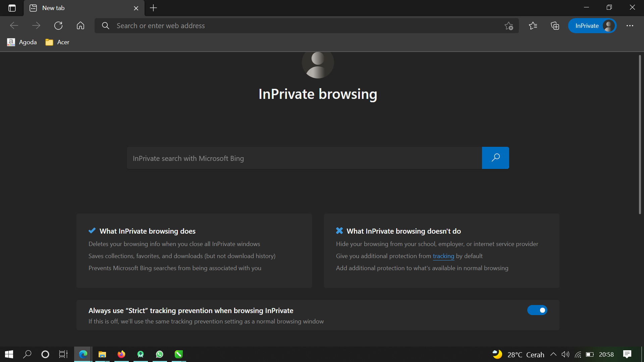644x362 pixels.
Task: Open the Wi-Fi network panel
Action: pos(578,354)
